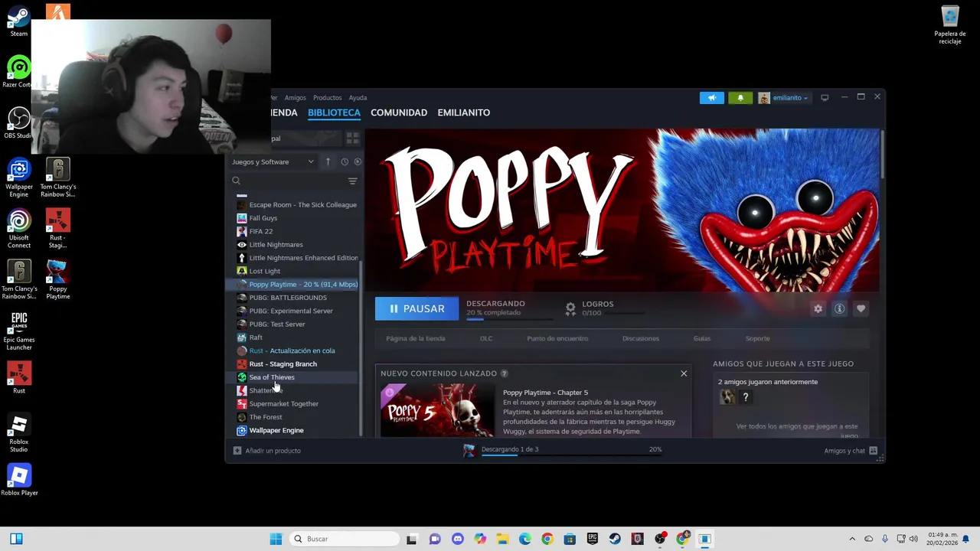Click Ver todos los amigos link

point(797,431)
